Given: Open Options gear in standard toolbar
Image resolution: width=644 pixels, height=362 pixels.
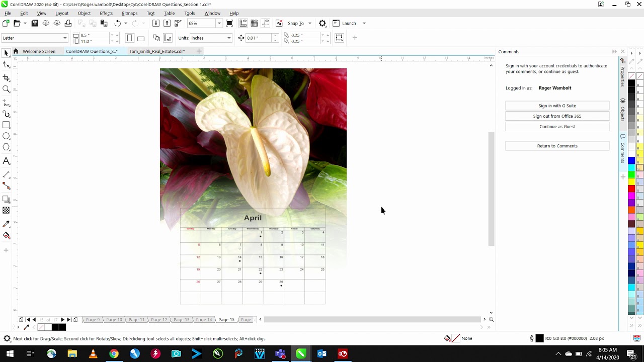Looking at the screenshot, I should (x=323, y=23).
